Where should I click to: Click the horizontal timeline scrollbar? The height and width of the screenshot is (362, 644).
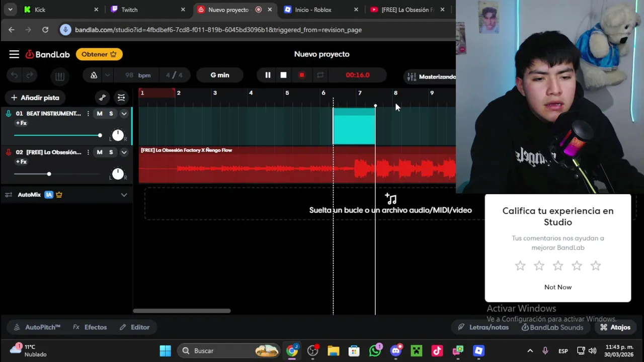(182, 311)
